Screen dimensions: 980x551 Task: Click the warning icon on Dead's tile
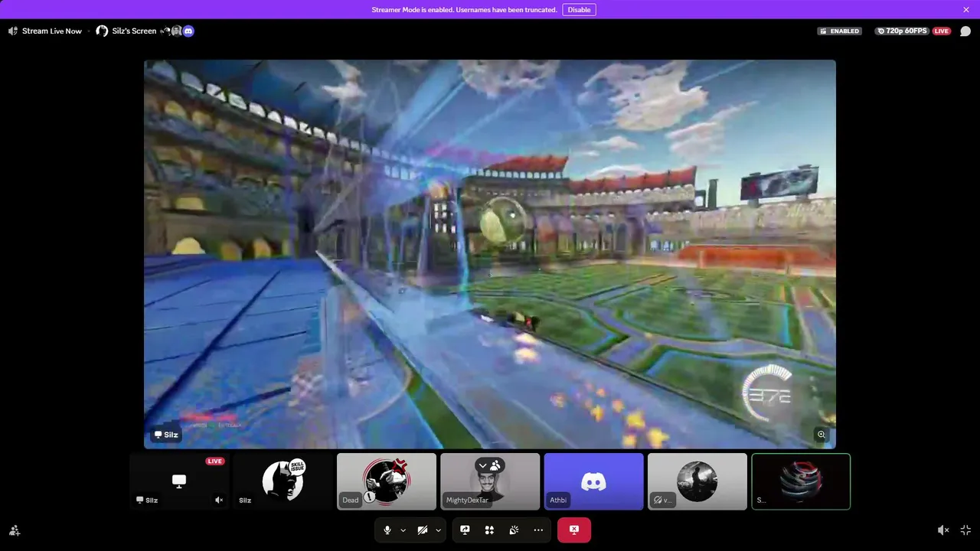[x=369, y=497]
